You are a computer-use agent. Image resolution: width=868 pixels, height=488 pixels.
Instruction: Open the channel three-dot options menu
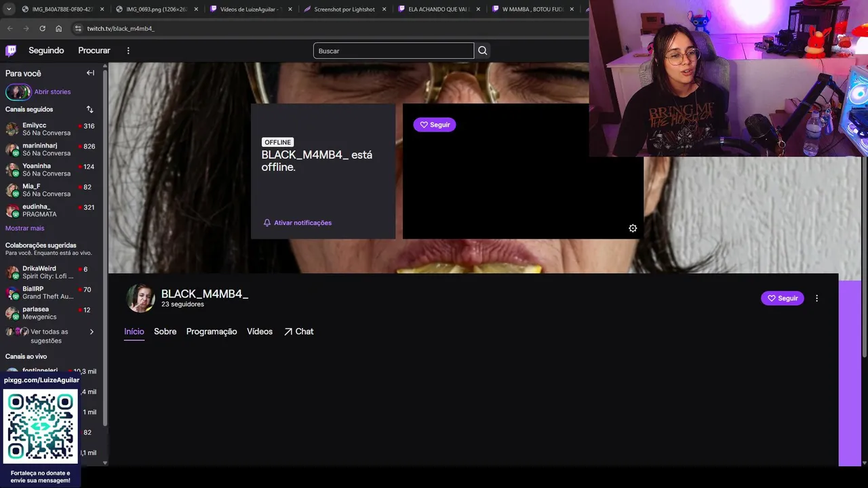pyautogui.click(x=816, y=298)
